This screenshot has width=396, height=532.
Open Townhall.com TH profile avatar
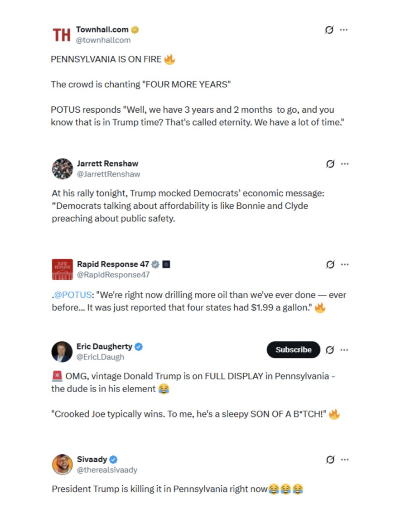pos(62,35)
